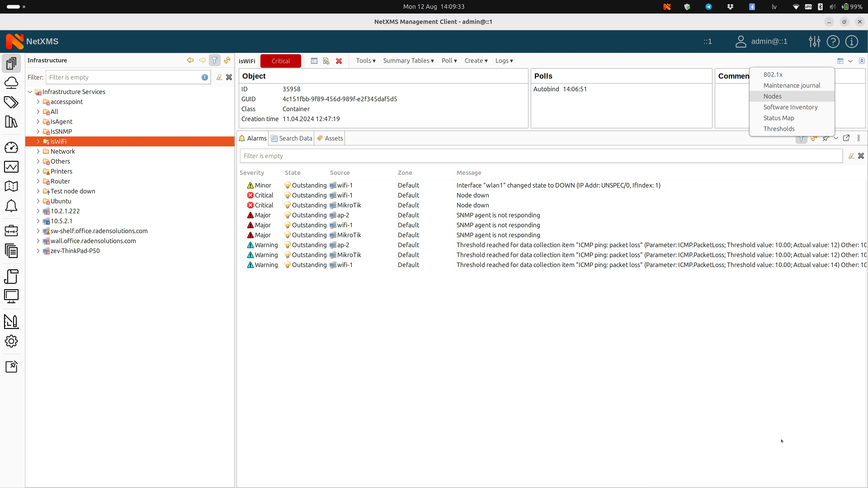This screenshot has height=488, width=868.
Task: Select Software Inventory in popup menu
Action: (792, 107)
